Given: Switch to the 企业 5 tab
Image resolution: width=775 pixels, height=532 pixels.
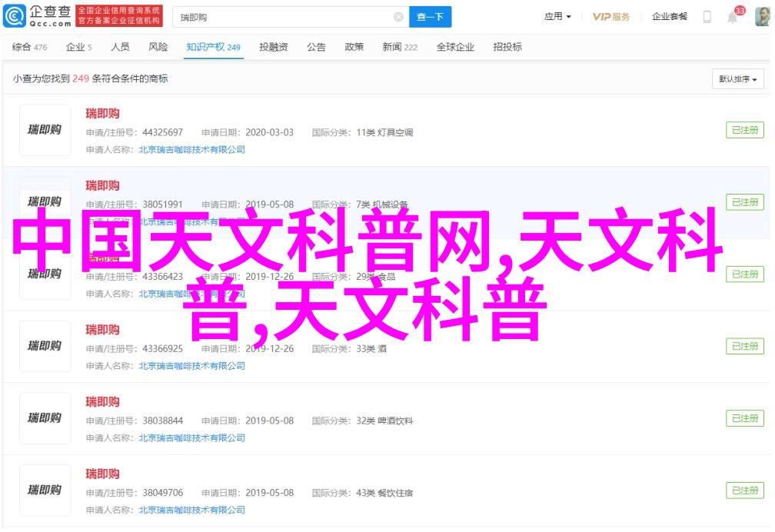Looking at the screenshot, I should pos(78,47).
